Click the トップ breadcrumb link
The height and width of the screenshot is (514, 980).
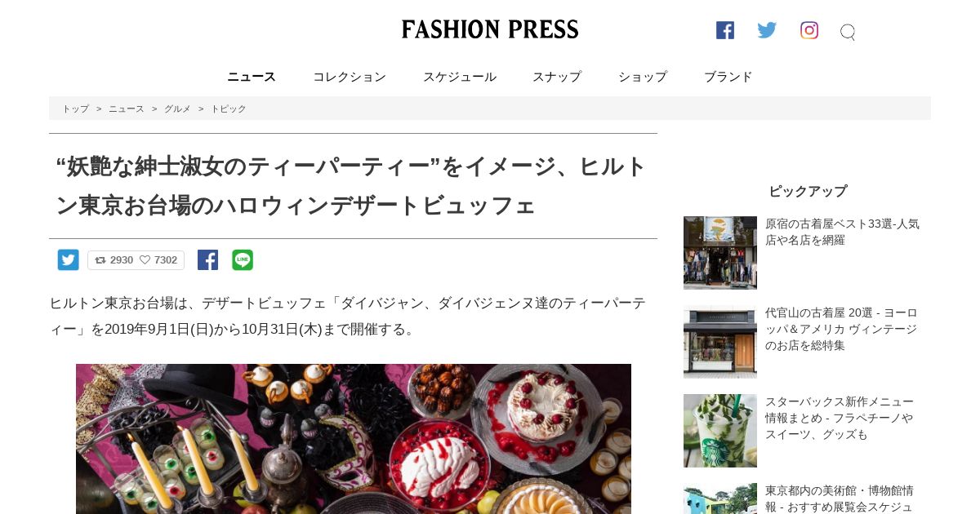pos(76,109)
